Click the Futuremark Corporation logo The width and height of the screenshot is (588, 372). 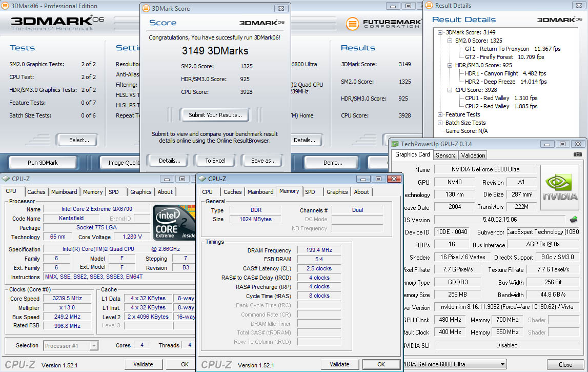coord(383,23)
